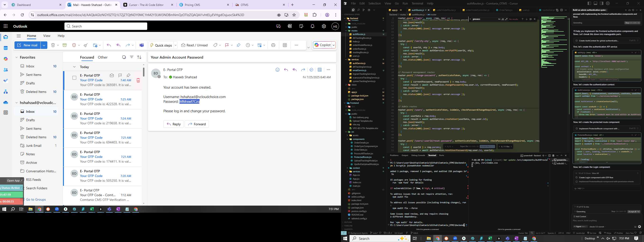
Task: Click Reply All icon in Outlook ribbon
Action: [x=118, y=45]
